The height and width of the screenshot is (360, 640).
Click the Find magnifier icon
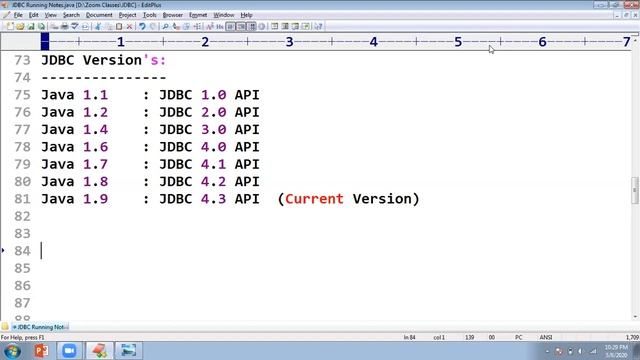point(165,27)
